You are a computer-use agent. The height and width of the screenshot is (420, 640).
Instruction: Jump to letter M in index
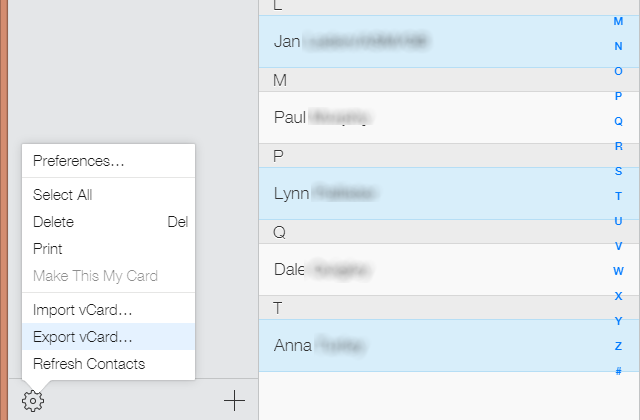tap(618, 21)
